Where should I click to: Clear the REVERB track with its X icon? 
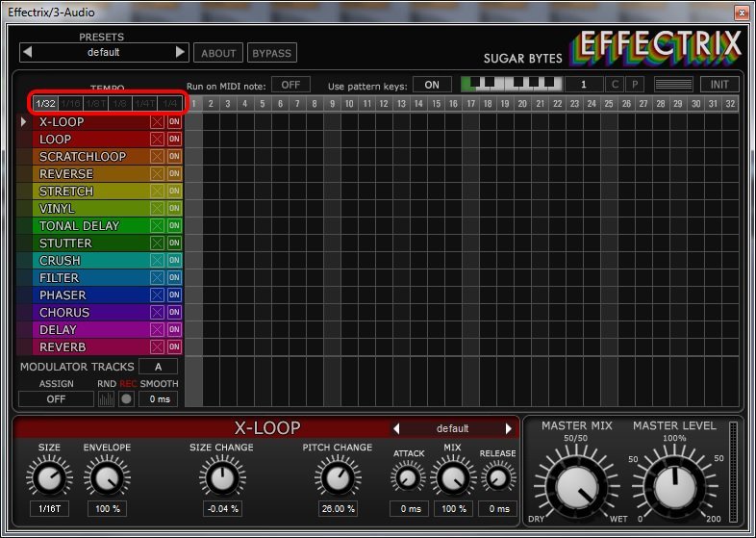157,346
